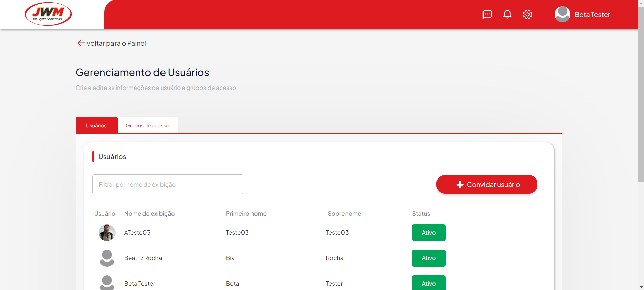
Task: Open the settings gear icon
Action: click(527, 14)
